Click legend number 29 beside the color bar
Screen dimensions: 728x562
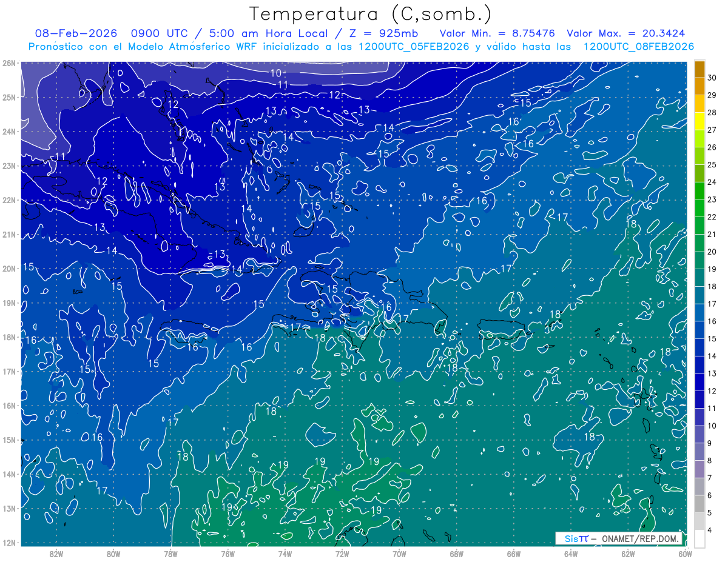coord(712,95)
